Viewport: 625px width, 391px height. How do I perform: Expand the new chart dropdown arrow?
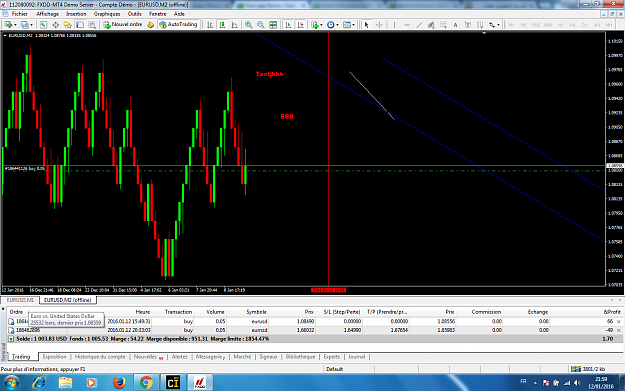tap(15, 25)
